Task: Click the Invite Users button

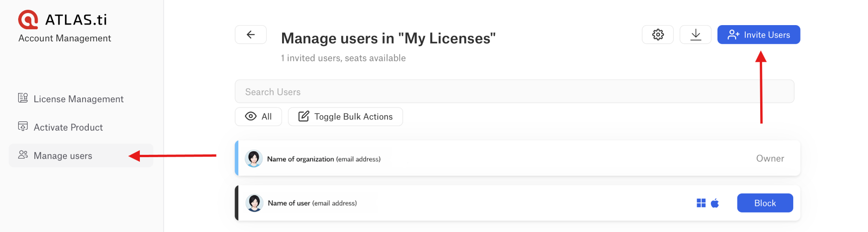Action: click(x=758, y=35)
